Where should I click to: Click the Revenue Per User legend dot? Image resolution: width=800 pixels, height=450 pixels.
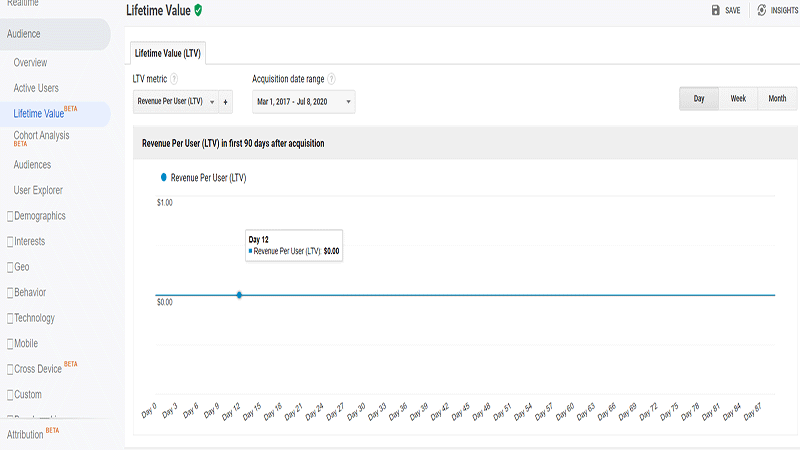[x=163, y=178]
